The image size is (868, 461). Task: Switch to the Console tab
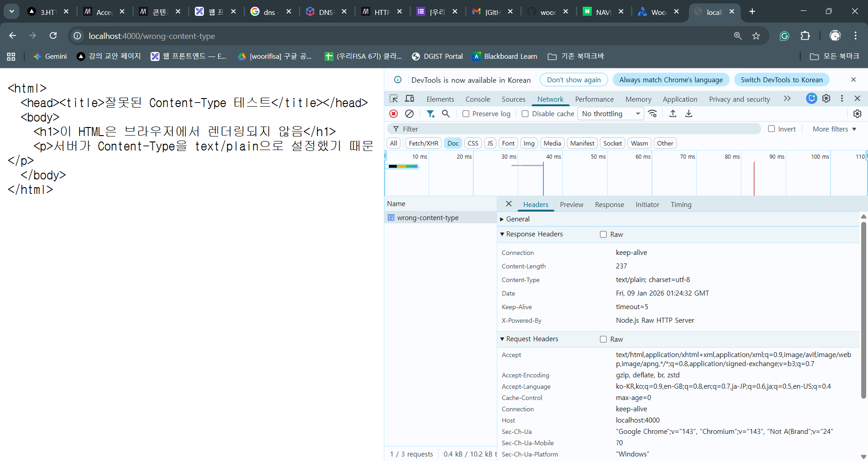[478, 99]
